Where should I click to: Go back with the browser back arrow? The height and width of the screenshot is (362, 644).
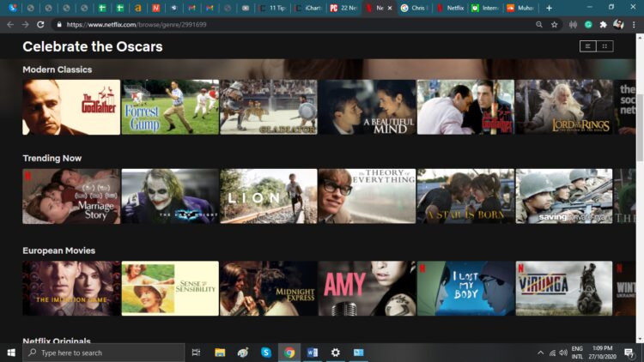pyautogui.click(x=10, y=25)
